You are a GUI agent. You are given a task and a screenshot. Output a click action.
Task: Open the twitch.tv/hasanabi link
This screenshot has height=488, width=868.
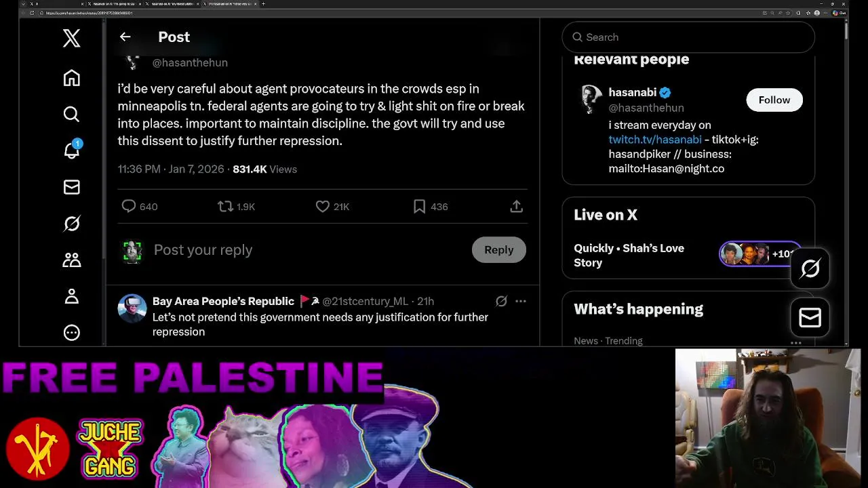655,140
